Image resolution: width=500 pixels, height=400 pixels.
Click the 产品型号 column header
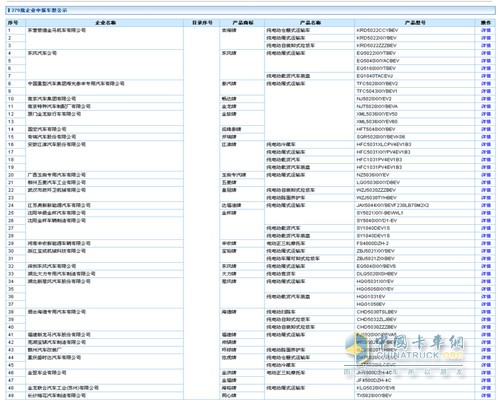click(415, 23)
